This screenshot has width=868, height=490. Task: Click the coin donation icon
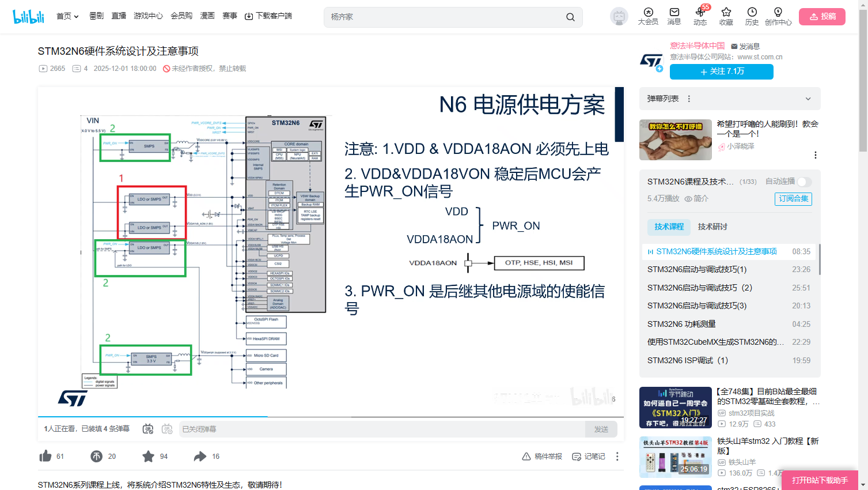[96, 457]
